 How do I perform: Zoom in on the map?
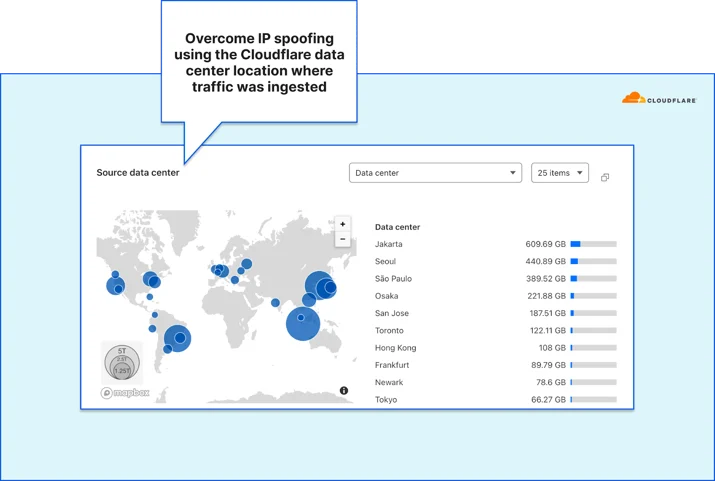(x=342, y=224)
